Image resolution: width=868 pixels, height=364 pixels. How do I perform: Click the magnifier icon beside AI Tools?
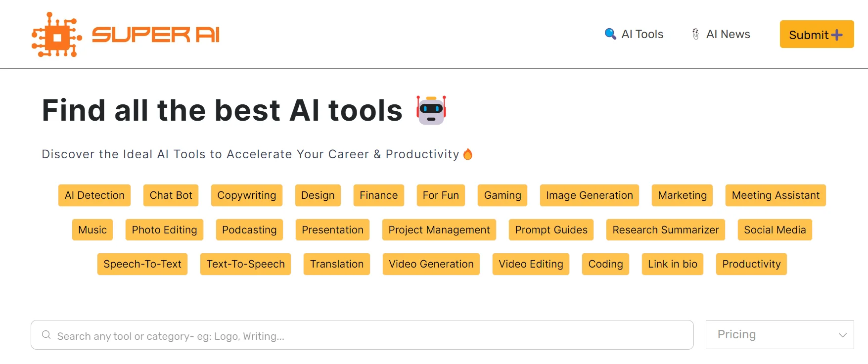click(610, 34)
